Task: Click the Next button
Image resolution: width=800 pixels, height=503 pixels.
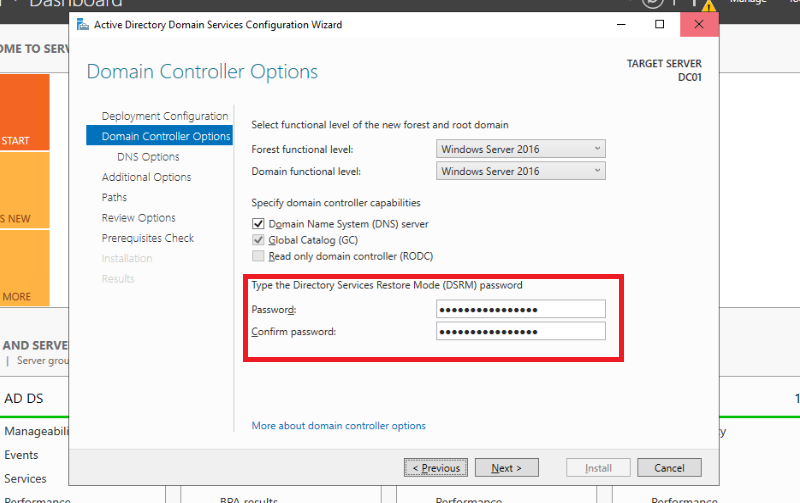Action: 507,468
